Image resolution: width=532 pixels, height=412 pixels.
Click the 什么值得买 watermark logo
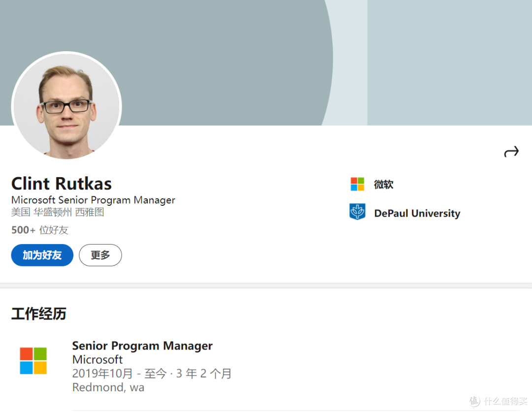pyautogui.click(x=499, y=401)
